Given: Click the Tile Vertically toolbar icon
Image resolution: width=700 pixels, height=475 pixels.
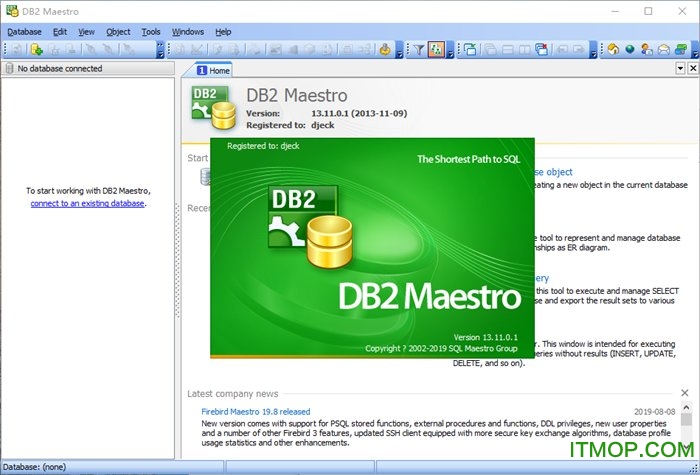Looking at the screenshot, I should pyautogui.click(x=525, y=50).
